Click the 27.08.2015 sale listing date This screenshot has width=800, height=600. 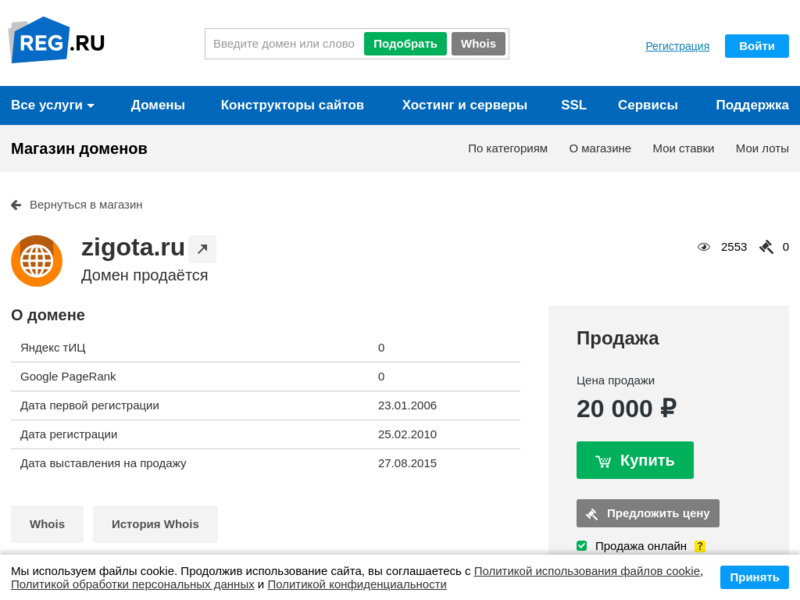tap(407, 463)
